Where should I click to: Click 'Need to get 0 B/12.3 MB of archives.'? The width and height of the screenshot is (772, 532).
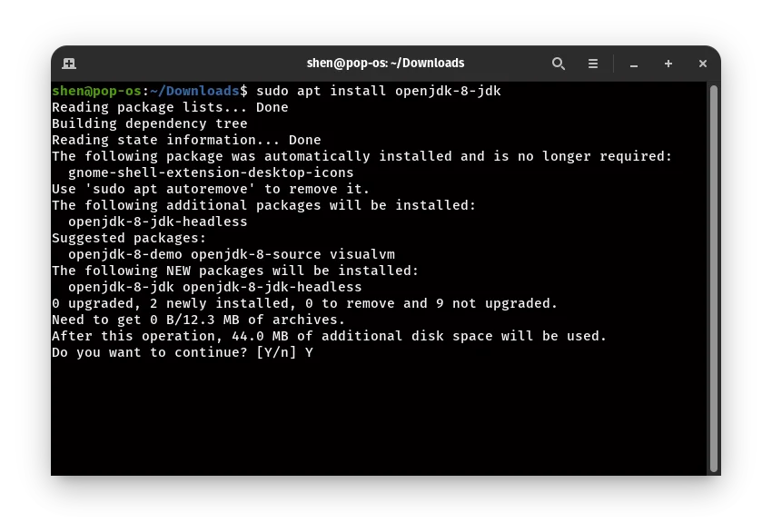198,320
